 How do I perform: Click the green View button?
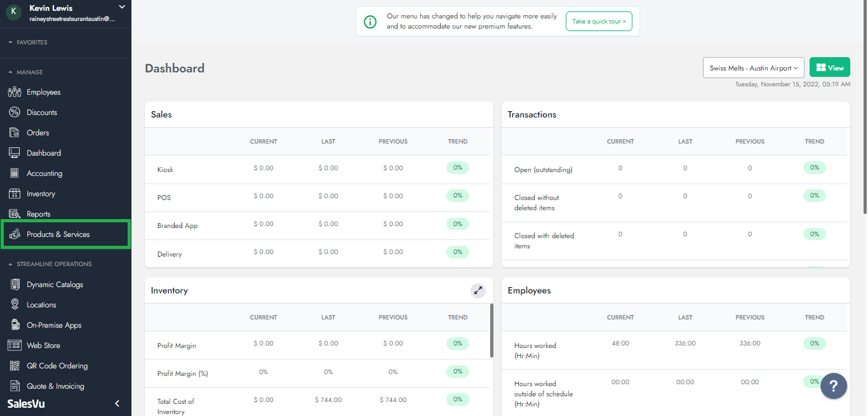[829, 68]
